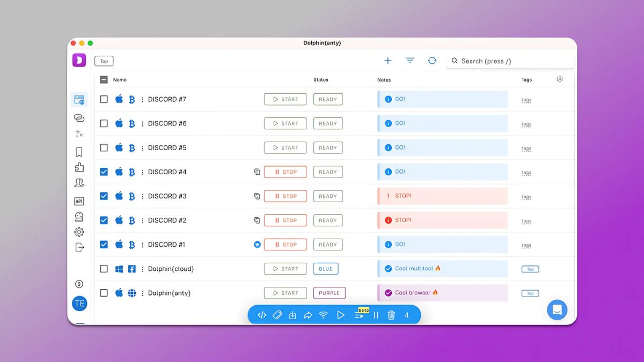This screenshot has width=644, height=362.
Task: Check the Dolphin{cloud} checkbox
Action: [104, 269]
